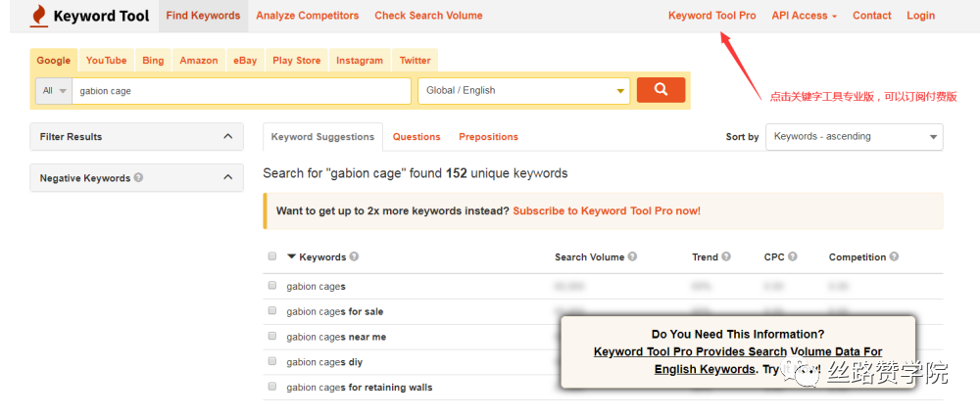
Task: Click the Competition column header
Action: [857, 256]
